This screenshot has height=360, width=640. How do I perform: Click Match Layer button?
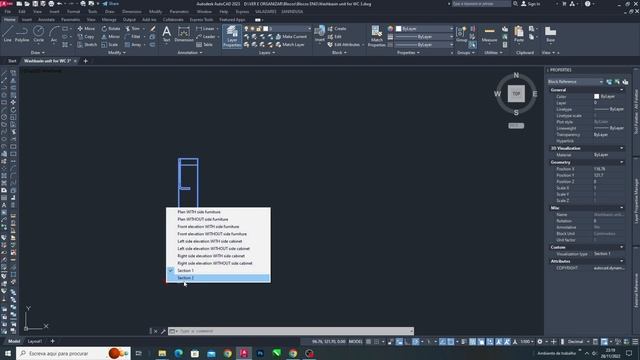click(290, 44)
